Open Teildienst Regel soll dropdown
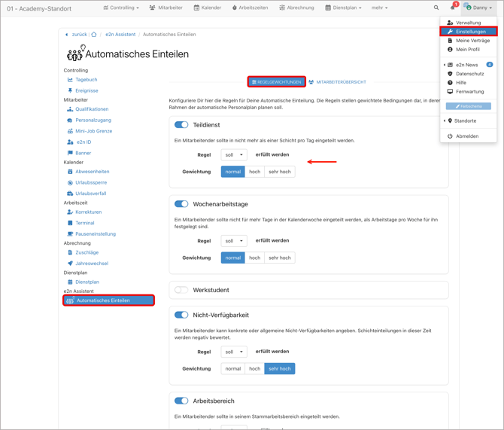The height and width of the screenshot is (430, 504). [234, 155]
